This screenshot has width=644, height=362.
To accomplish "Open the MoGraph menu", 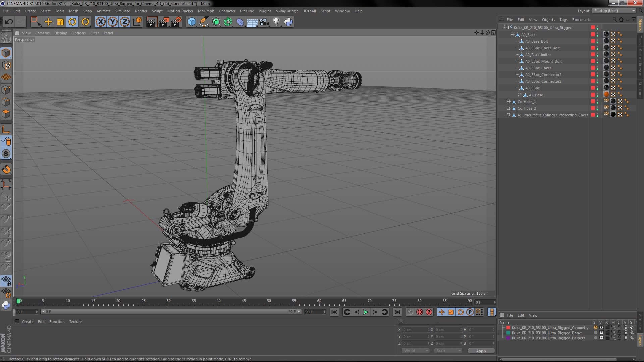I will click(206, 11).
